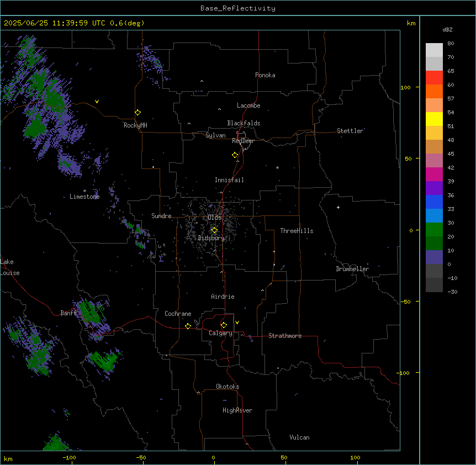Click the RedDeer city label

click(243, 141)
